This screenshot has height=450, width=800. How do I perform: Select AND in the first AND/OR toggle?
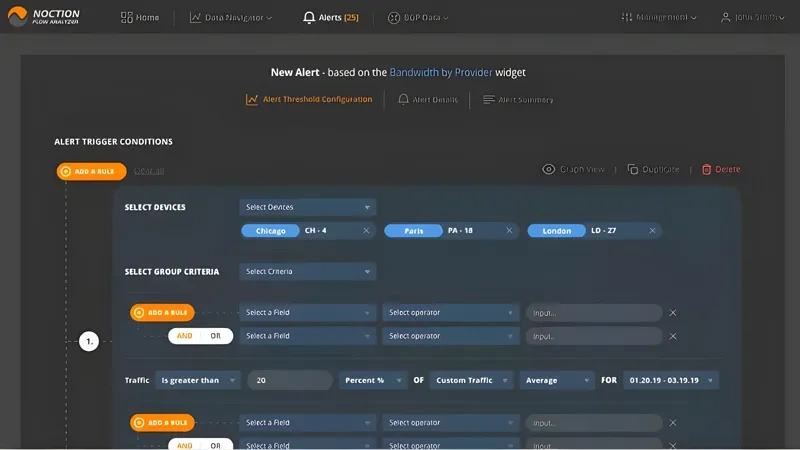pos(184,336)
